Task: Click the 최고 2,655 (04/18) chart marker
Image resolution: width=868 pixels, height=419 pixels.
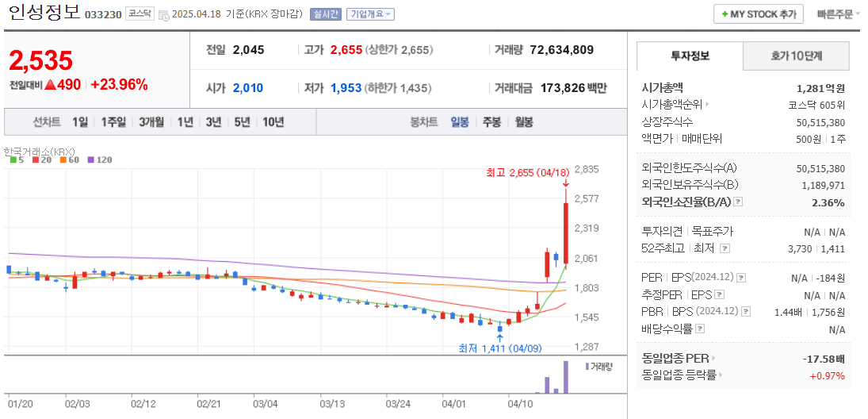Action: point(528,172)
